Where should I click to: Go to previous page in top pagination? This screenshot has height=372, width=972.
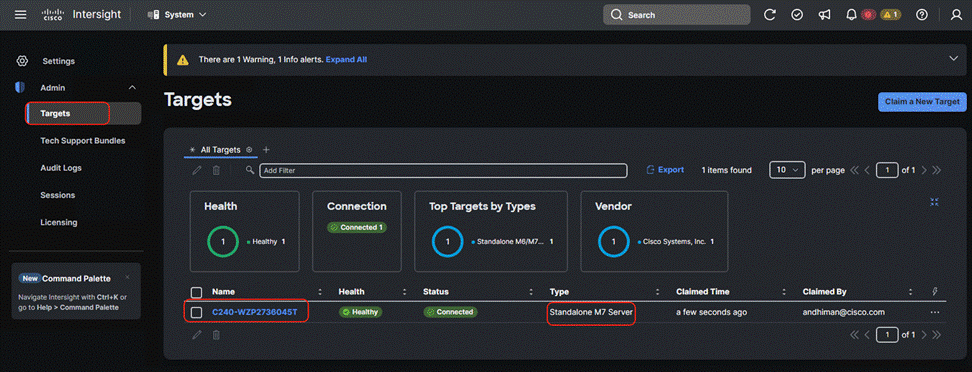pyautogui.click(x=868, y=170)
